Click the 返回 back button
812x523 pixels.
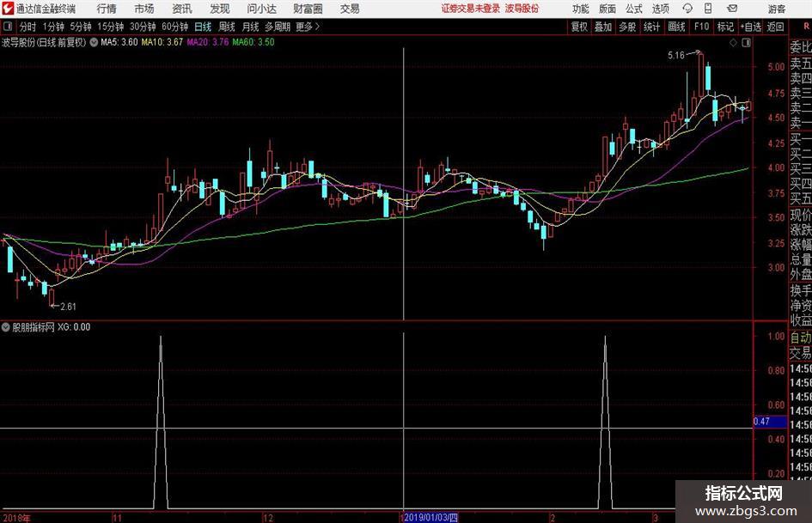pos(775,27)
